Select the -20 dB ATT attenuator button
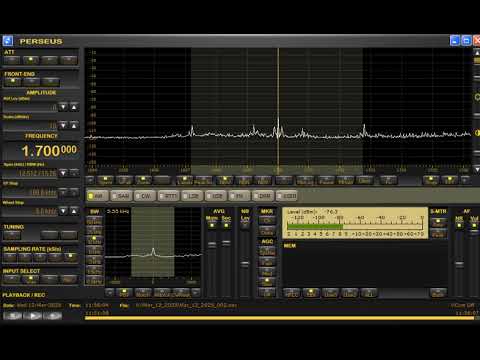 pyautogui.click(x=50, y=60)
